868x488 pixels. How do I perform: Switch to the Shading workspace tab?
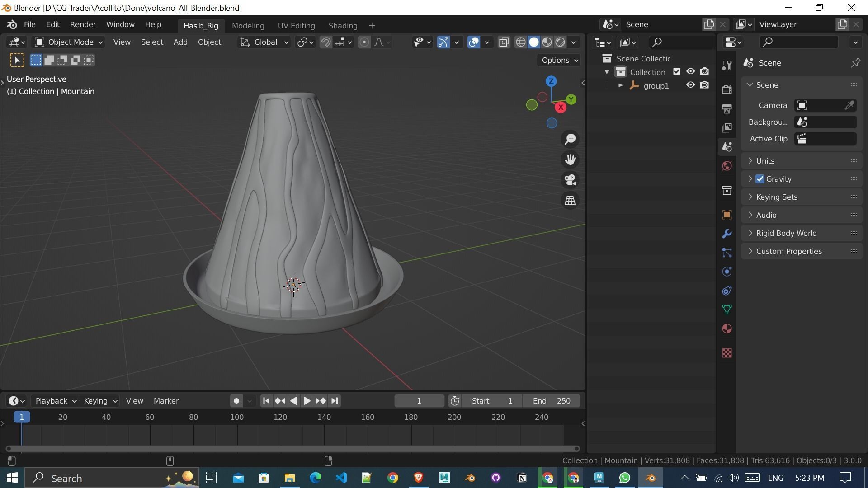click(343, 26)
